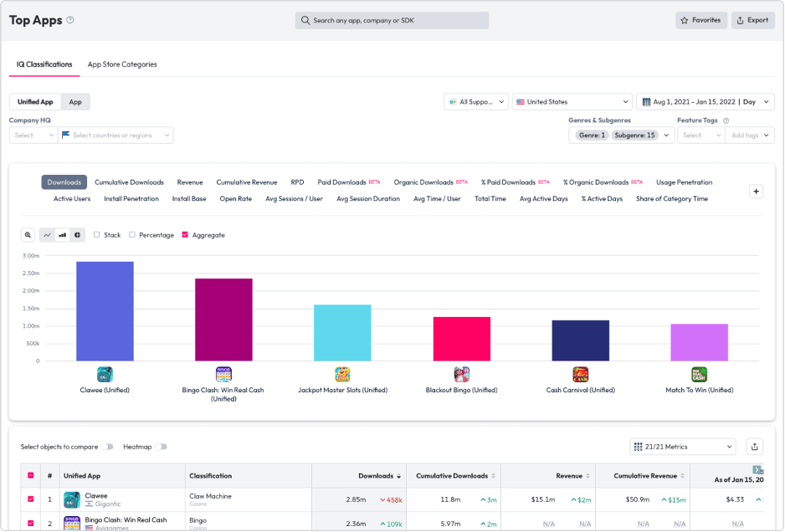Switch to bar chart view
The image size is (785, 532).
click(x=62, y=235)
